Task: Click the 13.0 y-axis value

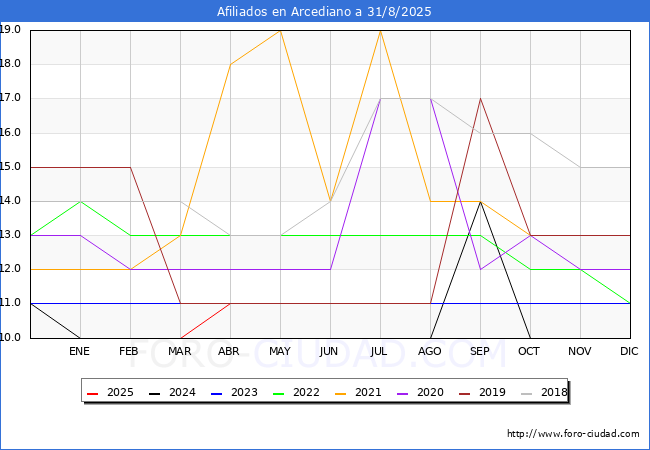Action: 10,235
